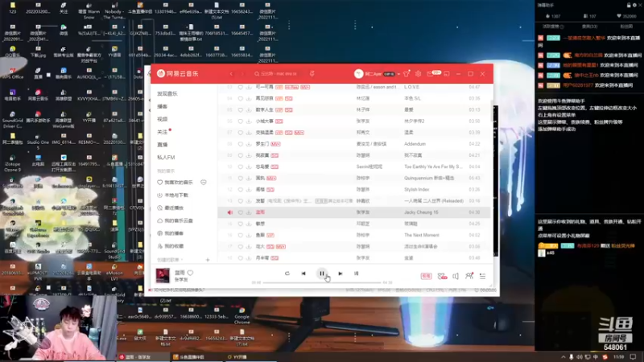
Task: Open Google Chrome desktop shortcut
Action: [x=242, y=315]
